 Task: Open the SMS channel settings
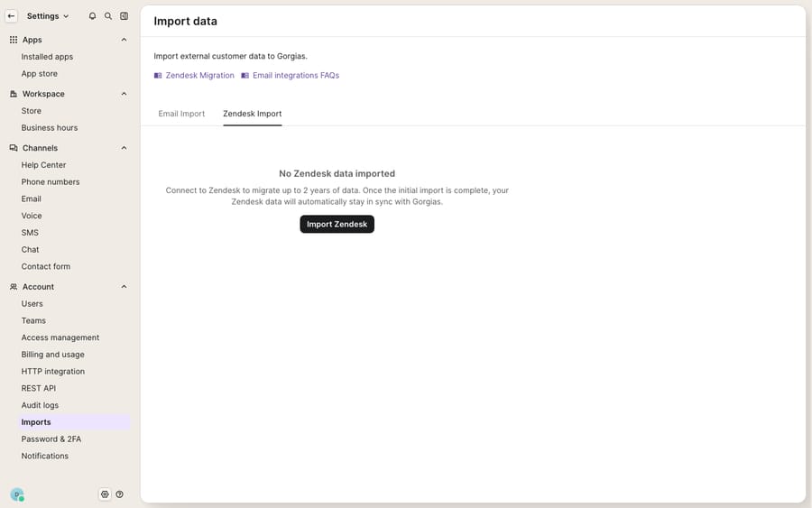(x=30, y=233)
